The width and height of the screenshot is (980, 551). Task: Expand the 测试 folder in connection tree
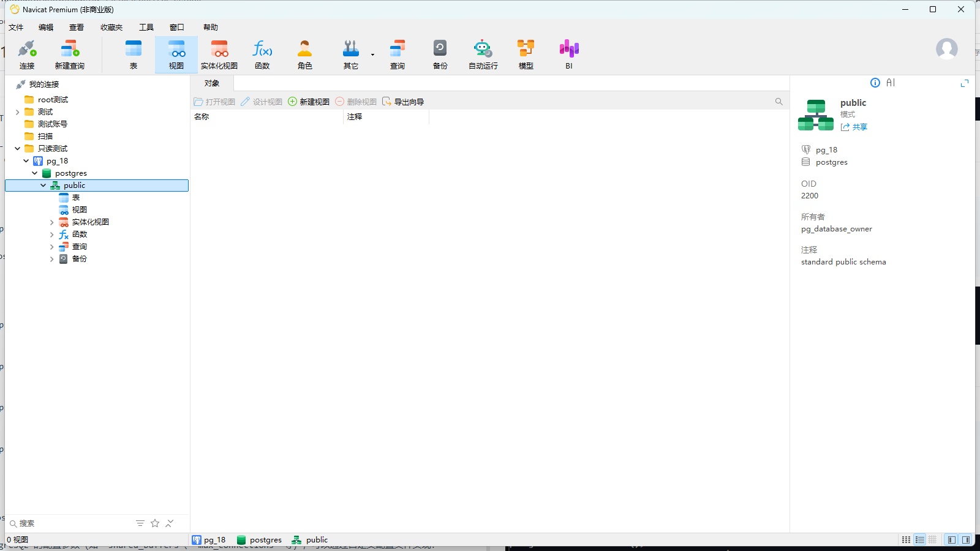click(18, 112)
